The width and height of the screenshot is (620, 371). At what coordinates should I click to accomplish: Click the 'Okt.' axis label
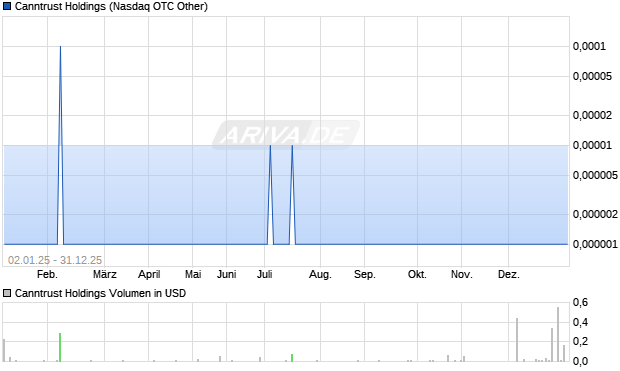(417, 274)
